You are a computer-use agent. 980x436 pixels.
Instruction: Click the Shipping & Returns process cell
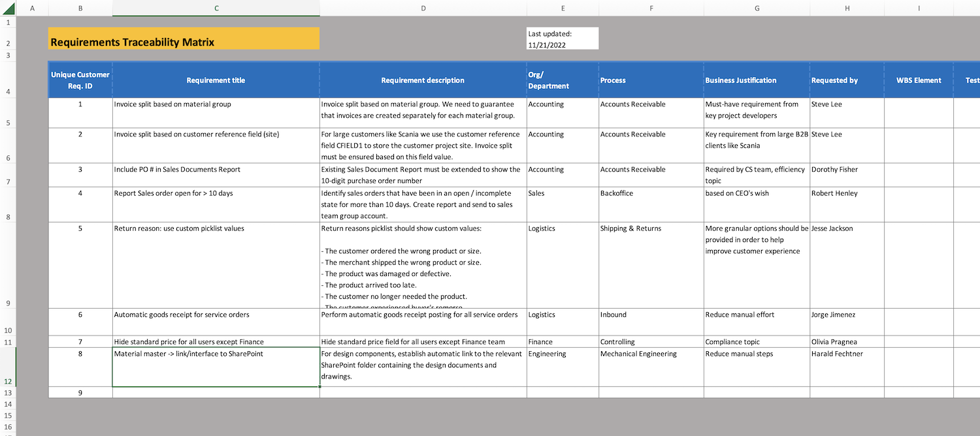(651, 265)
